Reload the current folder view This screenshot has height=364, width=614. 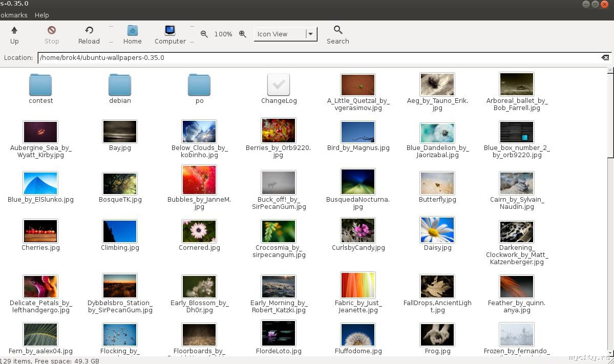coord(89,35)
